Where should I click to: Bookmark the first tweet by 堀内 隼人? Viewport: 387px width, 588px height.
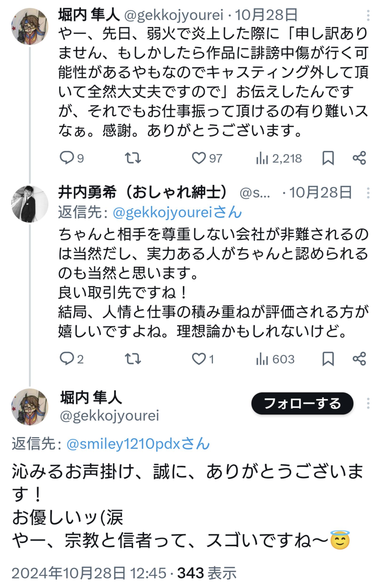tap(328, 158)
